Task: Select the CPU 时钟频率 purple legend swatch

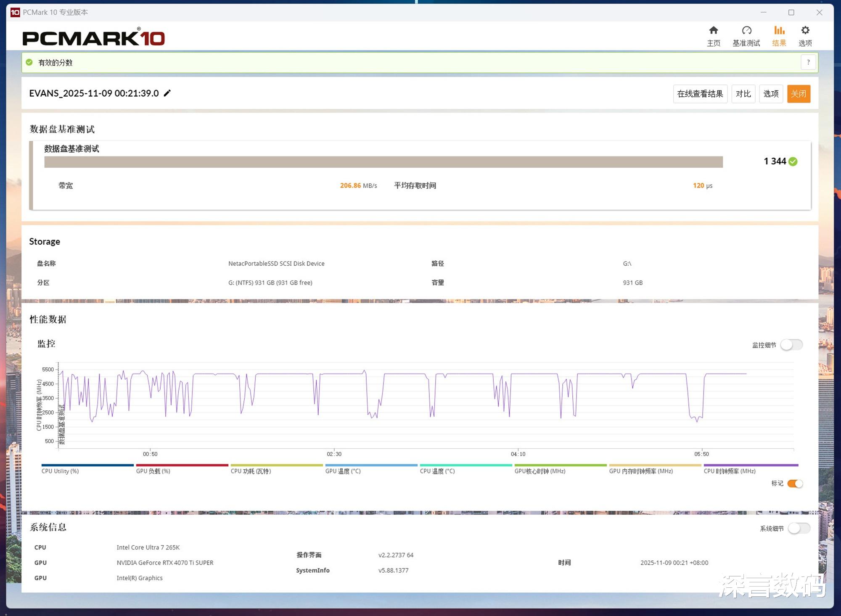Action: [751, 465]
